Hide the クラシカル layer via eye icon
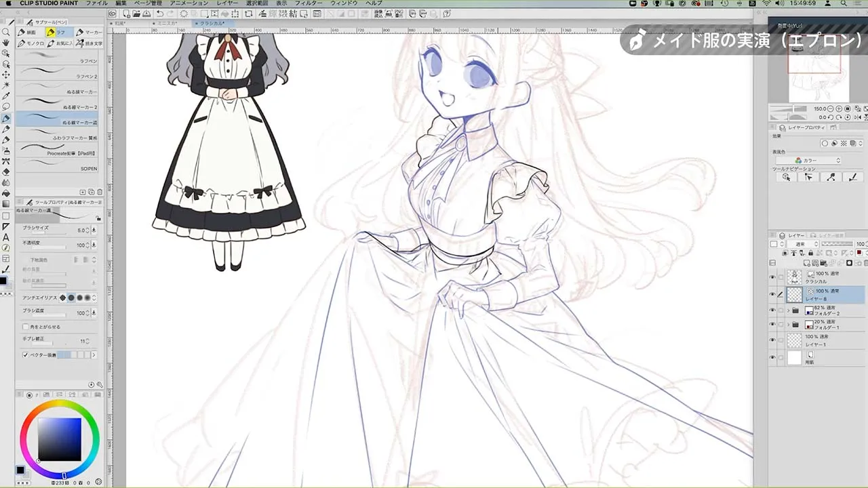 [772, 277]
